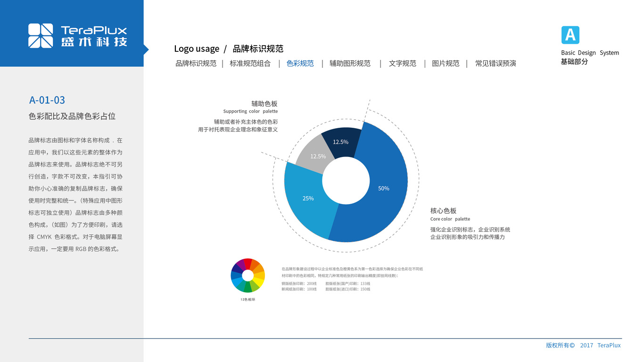Select the 标准规范组合 tab
Screen dimensions: 644x362
250,63
